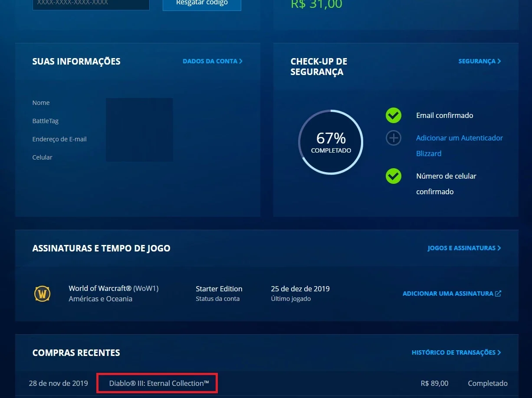Click the Check-up de Segurança heading
The height and width of the screenshot is (398, 532).
(x=319, y=67)
